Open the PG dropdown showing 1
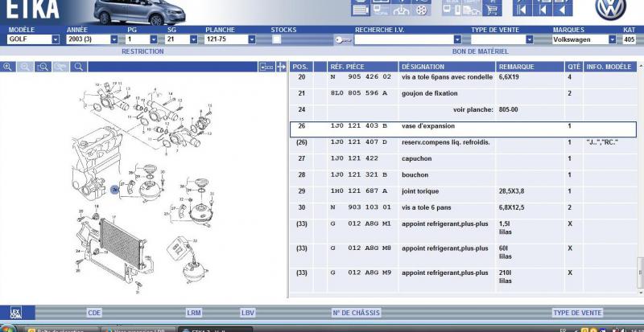The width and height of the screenshot is (644, 332). [154, 39]
